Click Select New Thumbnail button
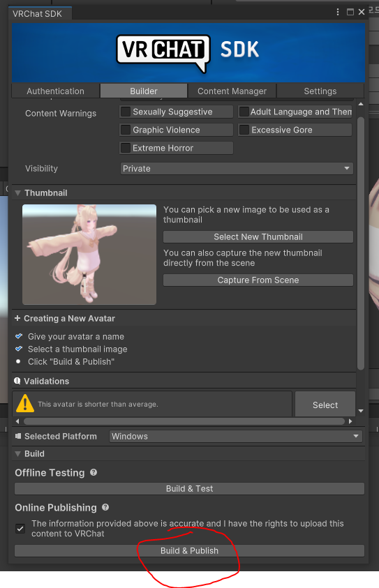The image size is (379, 588). (x=258, y=236)
